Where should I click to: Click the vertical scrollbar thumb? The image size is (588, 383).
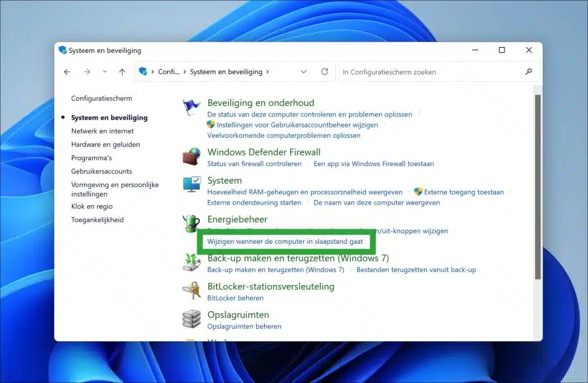point(538,187)
